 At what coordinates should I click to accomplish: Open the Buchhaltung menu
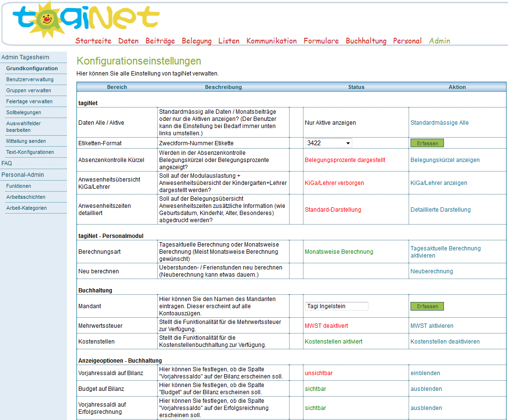tap(366, 41)
